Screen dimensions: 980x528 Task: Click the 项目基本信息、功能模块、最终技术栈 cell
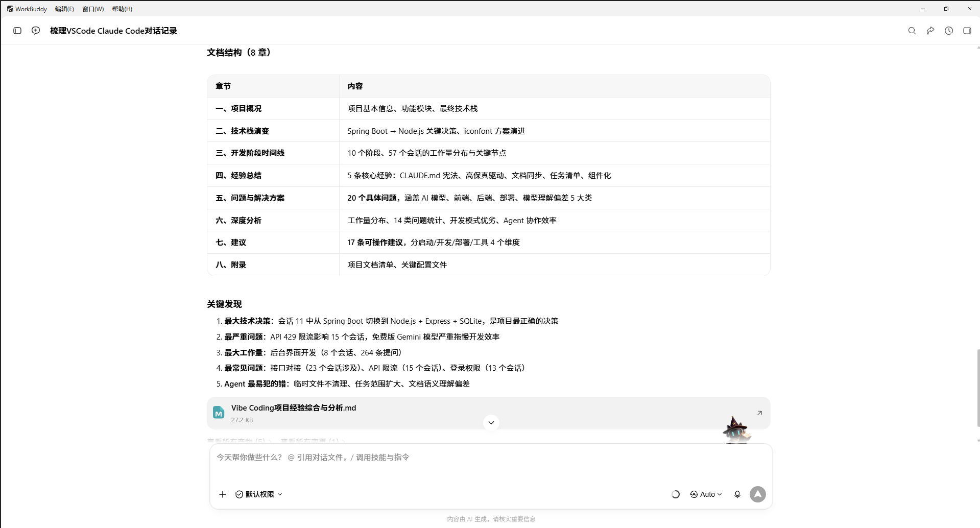[x=555, y=109]
